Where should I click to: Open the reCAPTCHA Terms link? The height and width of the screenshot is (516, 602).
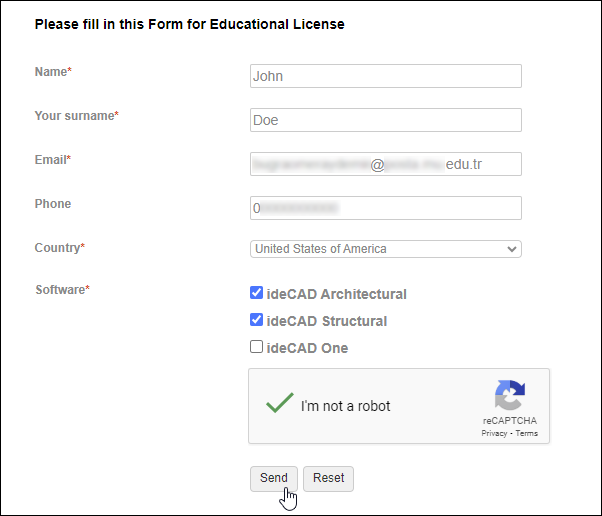[527, 433]
